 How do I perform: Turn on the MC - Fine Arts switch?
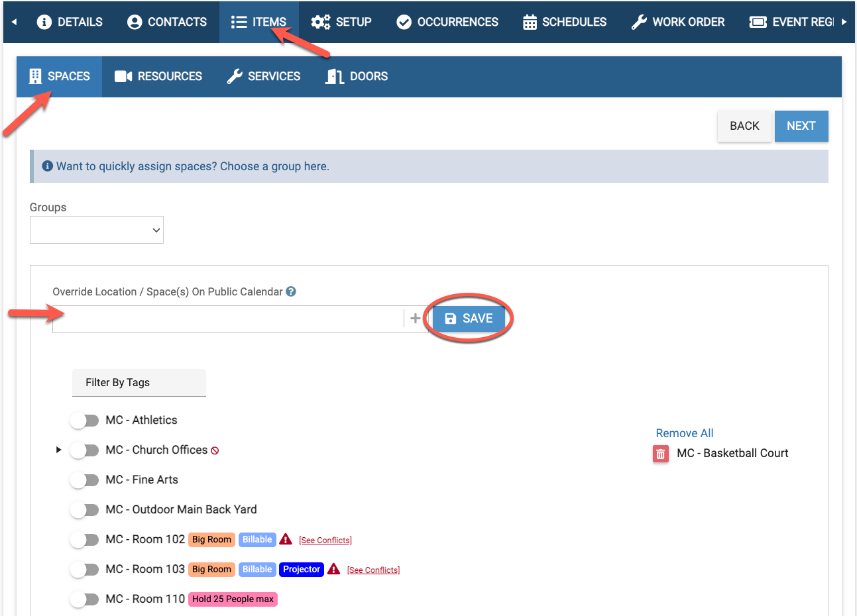tap(84, 480)
